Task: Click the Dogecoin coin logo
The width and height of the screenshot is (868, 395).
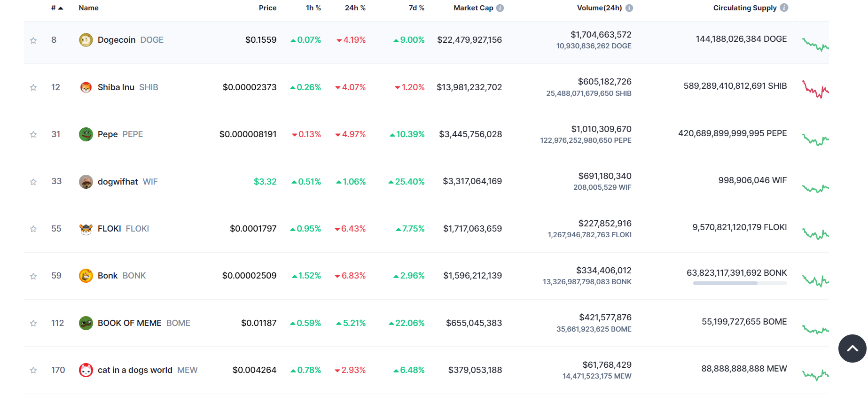Action: click(86, 40)
